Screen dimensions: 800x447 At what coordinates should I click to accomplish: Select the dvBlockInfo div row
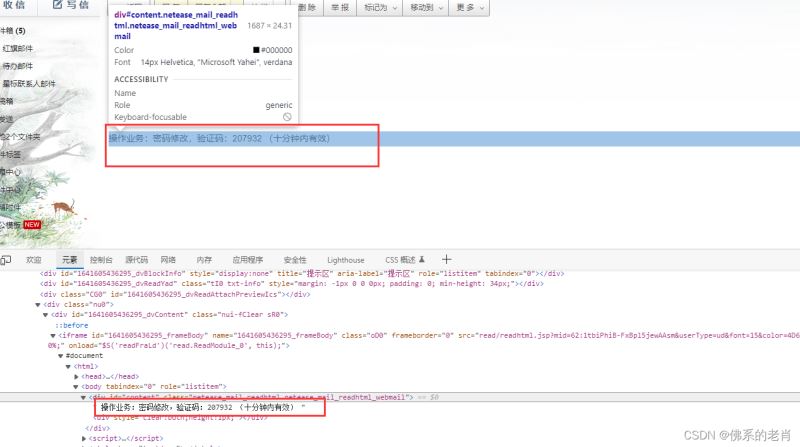click(x=303, y=274)
